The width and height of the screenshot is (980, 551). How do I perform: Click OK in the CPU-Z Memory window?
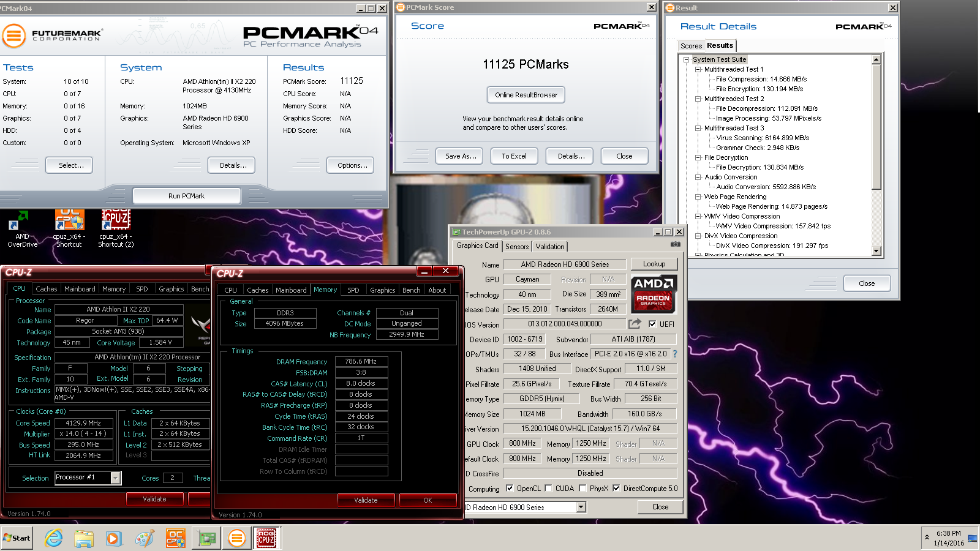click(428, 500)
